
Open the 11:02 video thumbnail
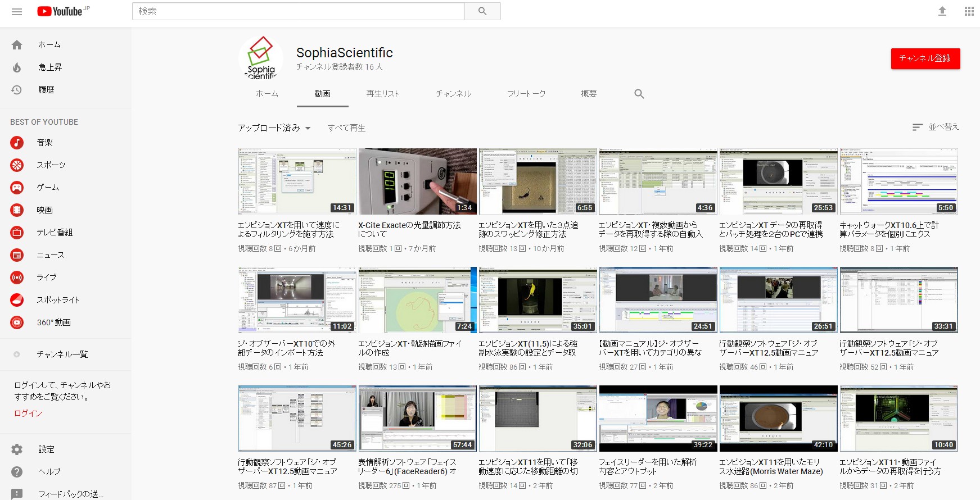(x=297, y=300)
